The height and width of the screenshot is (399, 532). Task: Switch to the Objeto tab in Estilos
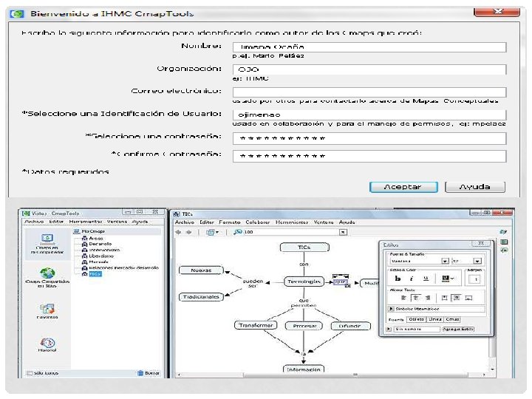(416, 319)
